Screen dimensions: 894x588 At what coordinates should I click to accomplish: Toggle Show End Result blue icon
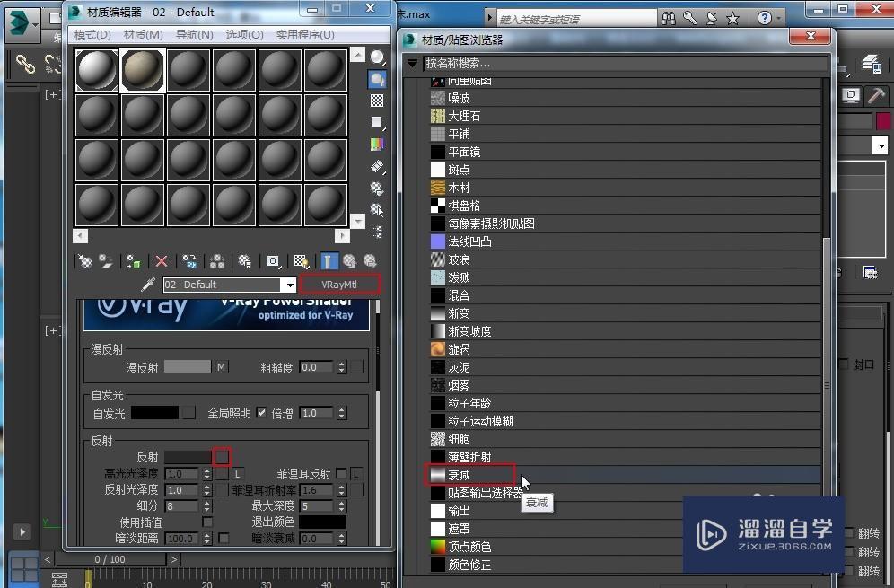click(x=329, y=261)
